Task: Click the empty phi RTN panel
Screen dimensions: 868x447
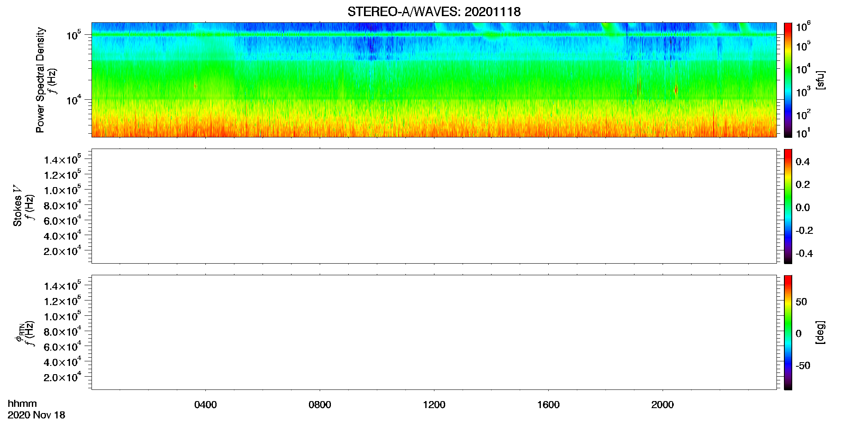Action: [434, 332]
